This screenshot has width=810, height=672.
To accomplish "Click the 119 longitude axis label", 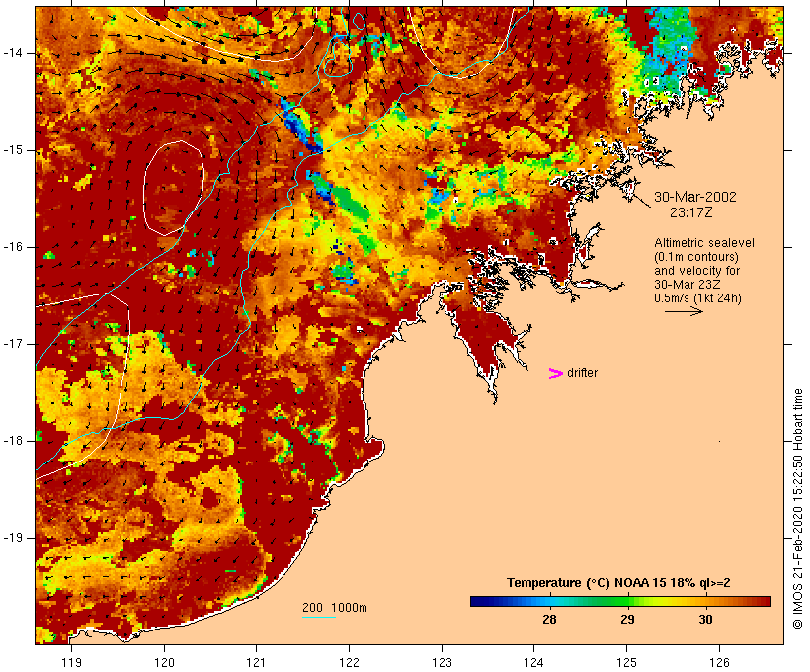I will pos(71,663).
